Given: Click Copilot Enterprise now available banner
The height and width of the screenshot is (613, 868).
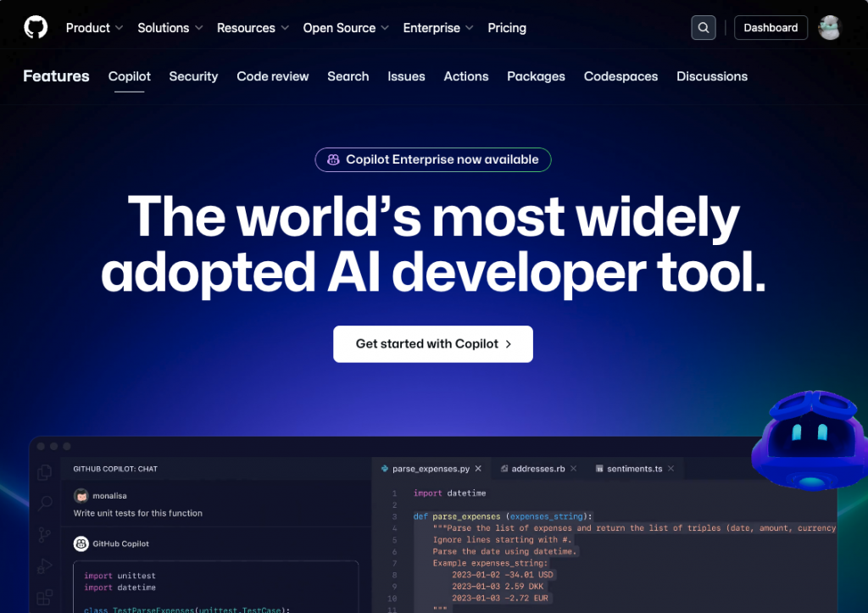Looking at the screenshot, I should [433, 159].
